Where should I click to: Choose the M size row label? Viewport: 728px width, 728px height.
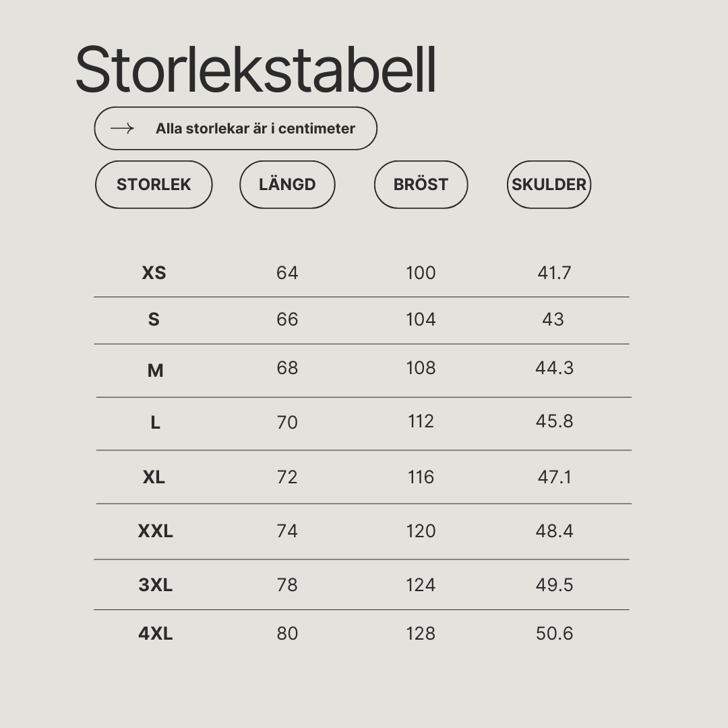[155, 371]
